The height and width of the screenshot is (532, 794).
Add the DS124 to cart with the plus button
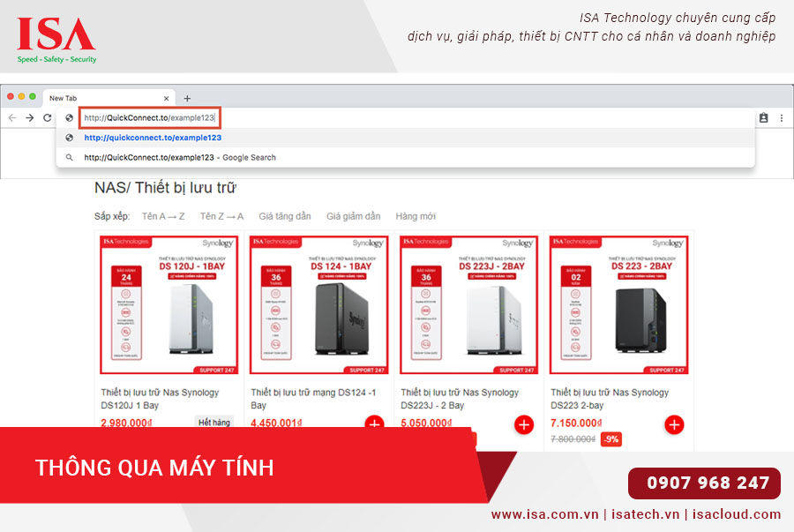(x=374, y=421)
